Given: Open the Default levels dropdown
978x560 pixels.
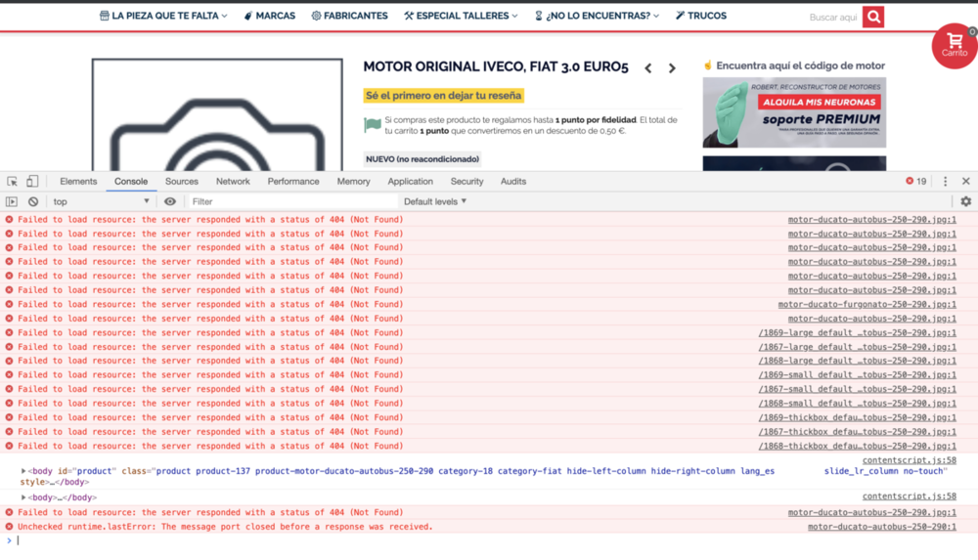Looking at the screenshot, I should coord(435,201).
